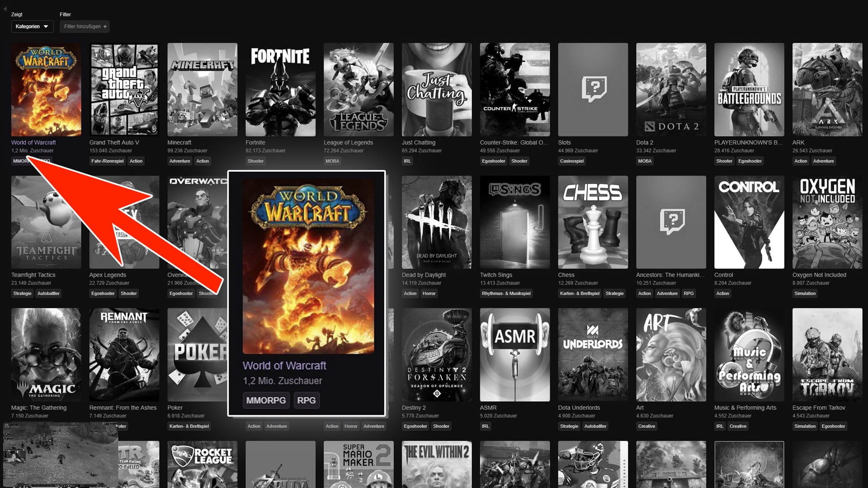Select the 'Karten- & Brettspiel' tag under Poker

[189, 426]
